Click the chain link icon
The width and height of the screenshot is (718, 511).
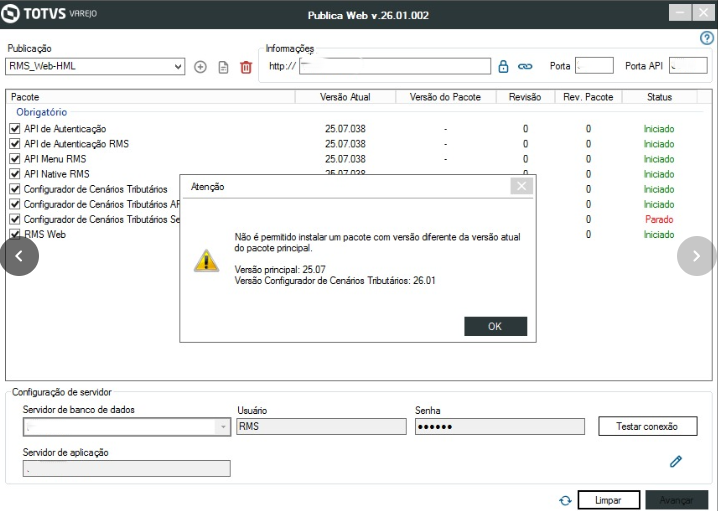click(525, 66)
